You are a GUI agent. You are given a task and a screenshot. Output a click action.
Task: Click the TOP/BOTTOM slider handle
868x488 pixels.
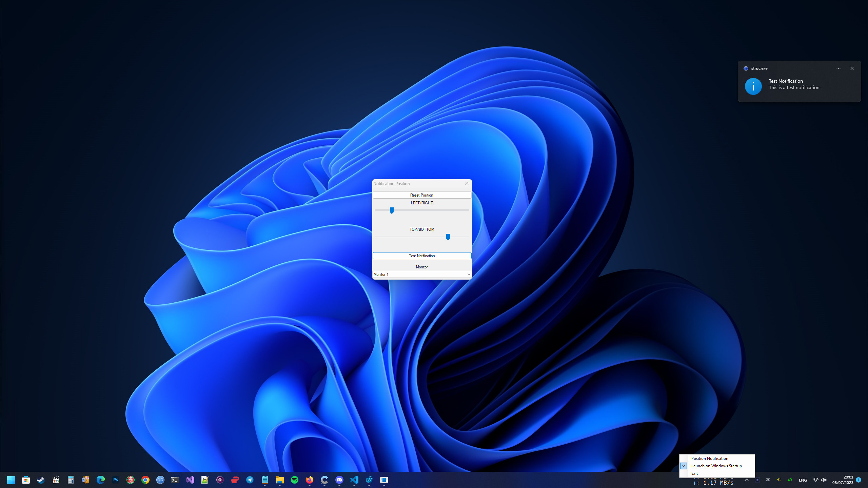pos(448,237)
